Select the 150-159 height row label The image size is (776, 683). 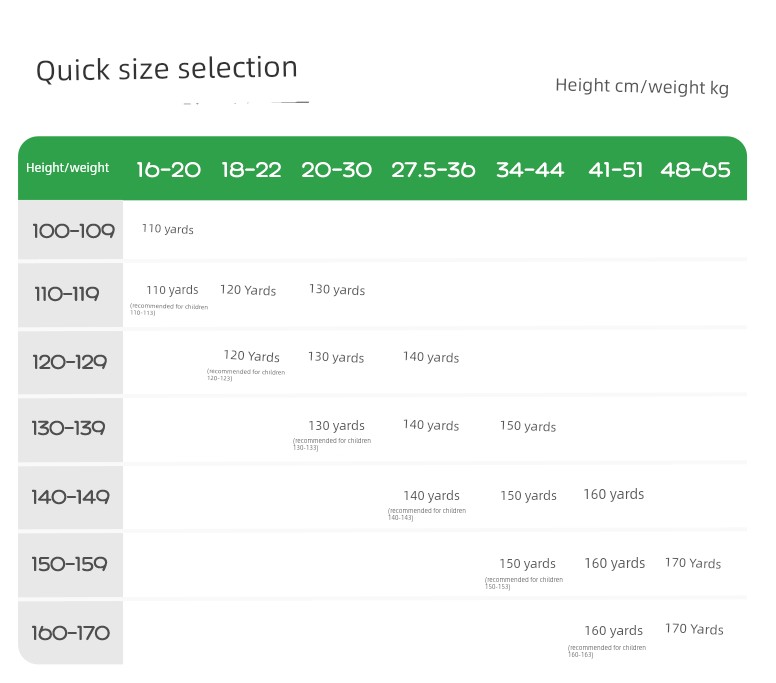pos(69,564)
